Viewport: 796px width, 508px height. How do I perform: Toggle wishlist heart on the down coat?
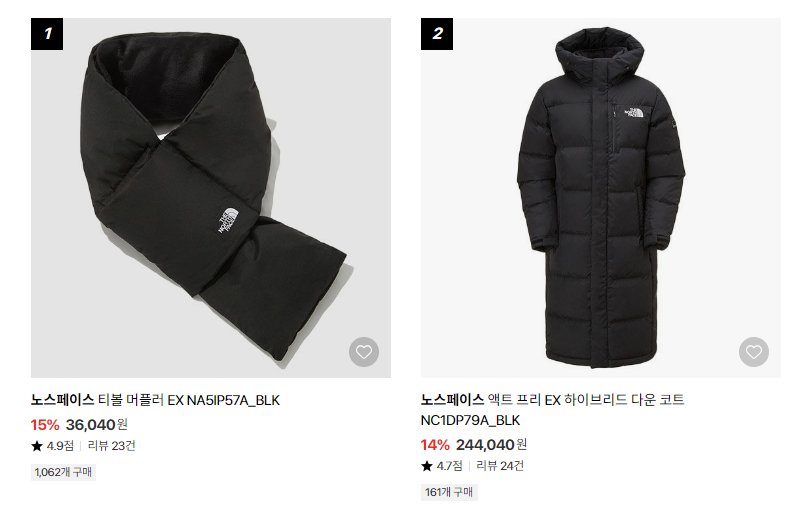click(x=753, y=352)
